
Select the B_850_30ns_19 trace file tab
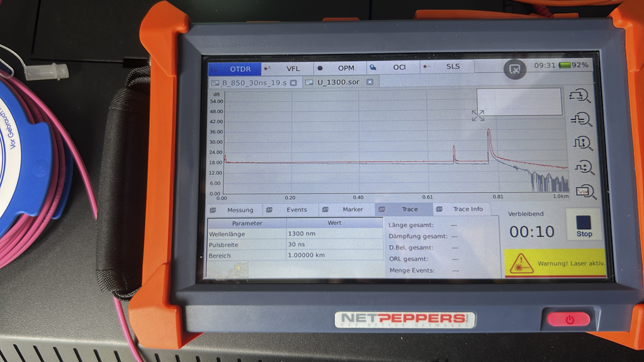click(254, 83)
